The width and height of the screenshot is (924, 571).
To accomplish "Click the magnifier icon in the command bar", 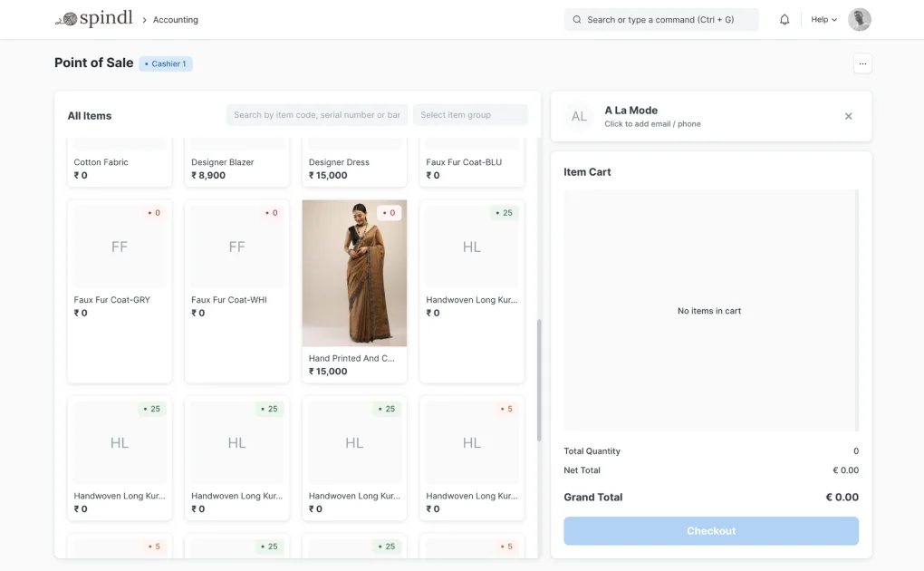I will coord(577,18).
